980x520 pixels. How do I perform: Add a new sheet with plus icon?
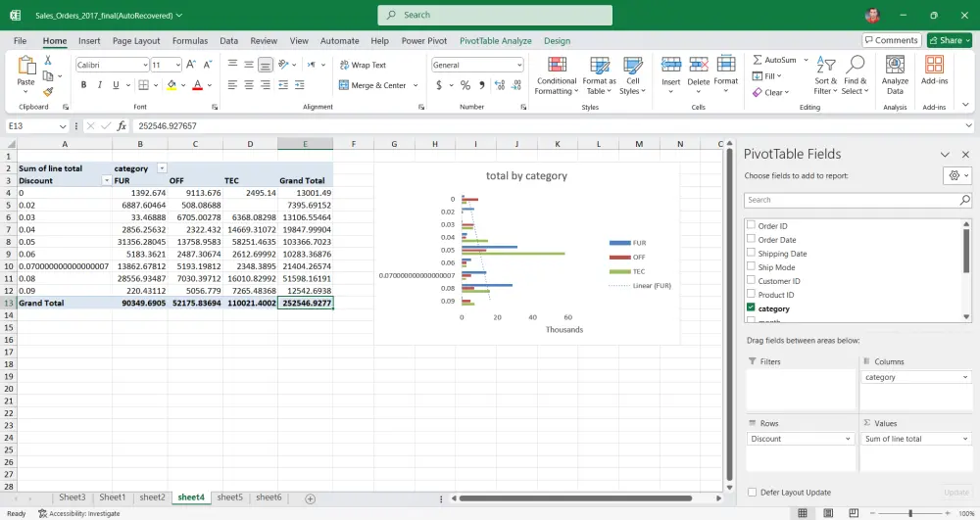click(x=310, y=498)
